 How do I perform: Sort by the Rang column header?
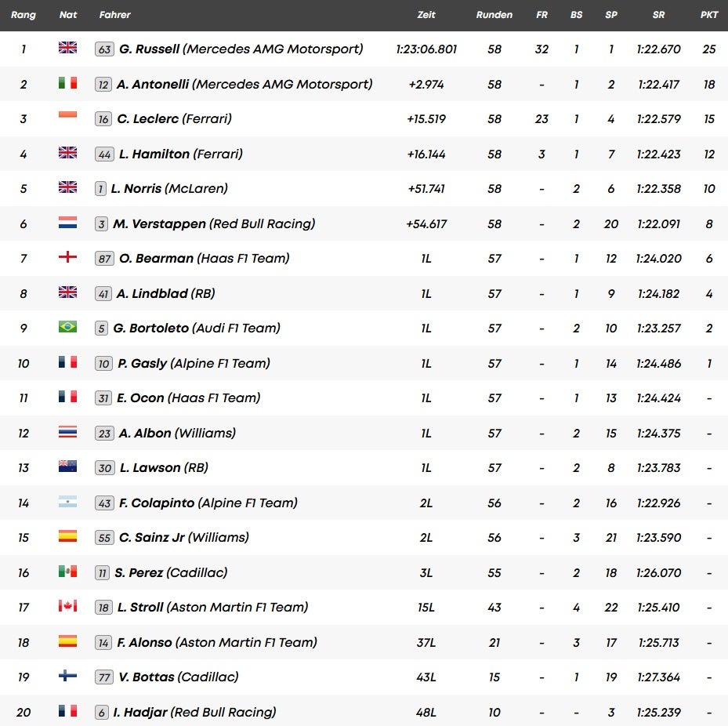24,15
